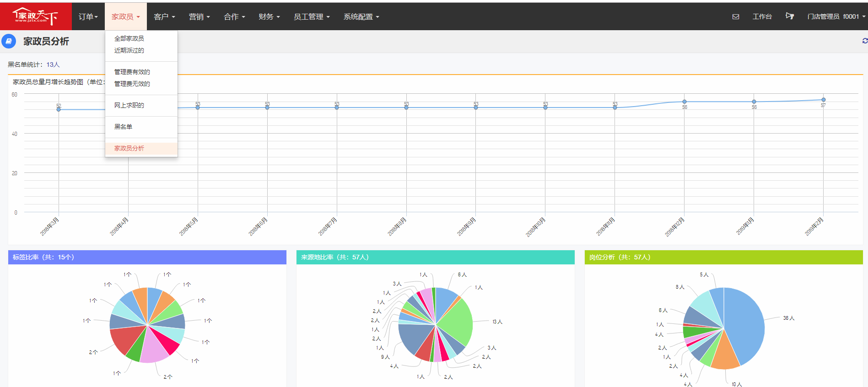This screenshot has height=387, width=868.
Task: Go to 工作台 link
Action: point(762,17)
